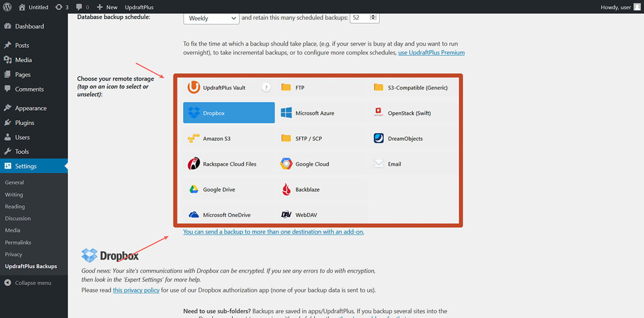
Task: Click the Pages icon in sidebar
Action: tap(8, 75)
